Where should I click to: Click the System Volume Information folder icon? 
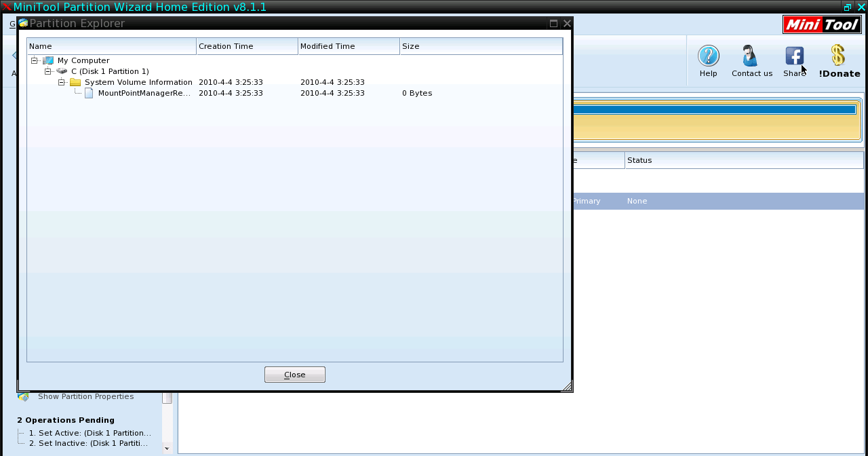click(x=75, y=82)
